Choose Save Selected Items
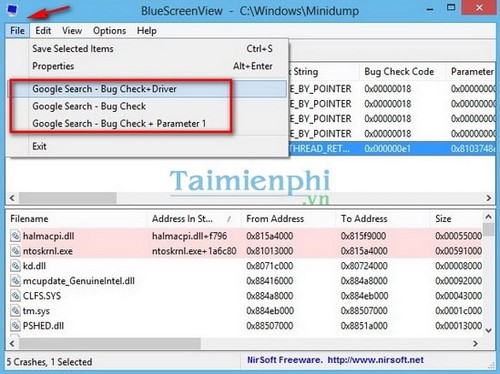500x374 pixels. [147, 49]
